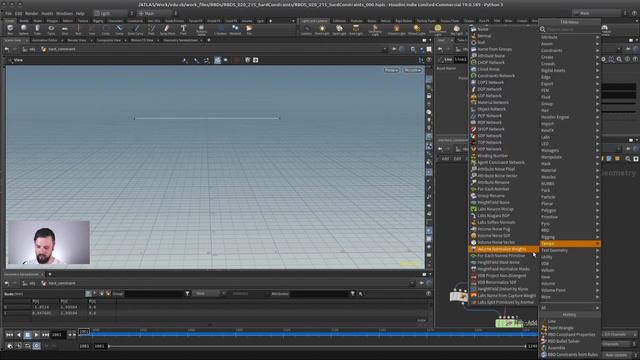Image resolution: width=640 pixels, height=360 pixels.
Task: Expand the Volume Paint category in Tab Menu
Action: tap(570, 290)
